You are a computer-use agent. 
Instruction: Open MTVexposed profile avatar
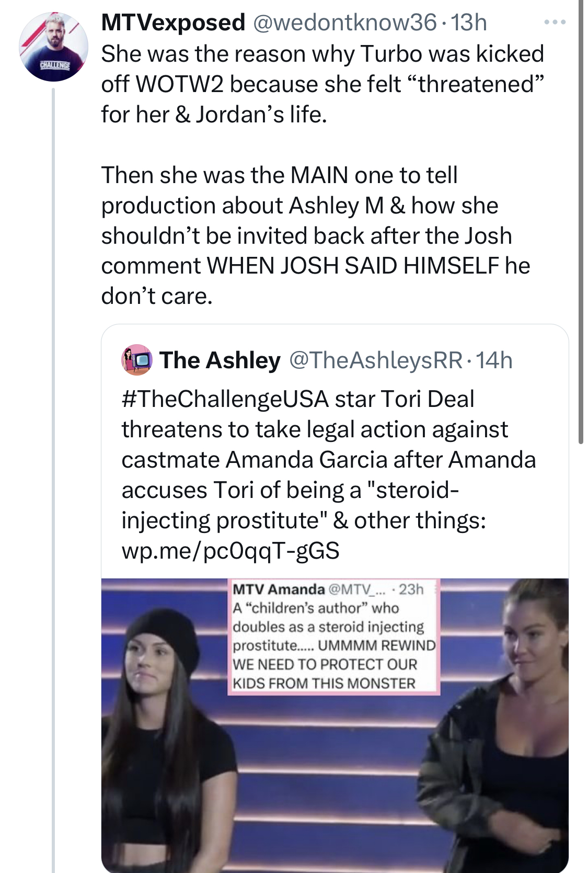pos(53,47)
